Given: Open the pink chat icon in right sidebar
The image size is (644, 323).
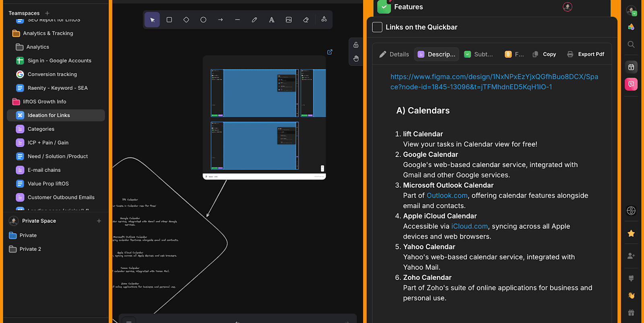Looking at the screenshot, I should [631, 84].
